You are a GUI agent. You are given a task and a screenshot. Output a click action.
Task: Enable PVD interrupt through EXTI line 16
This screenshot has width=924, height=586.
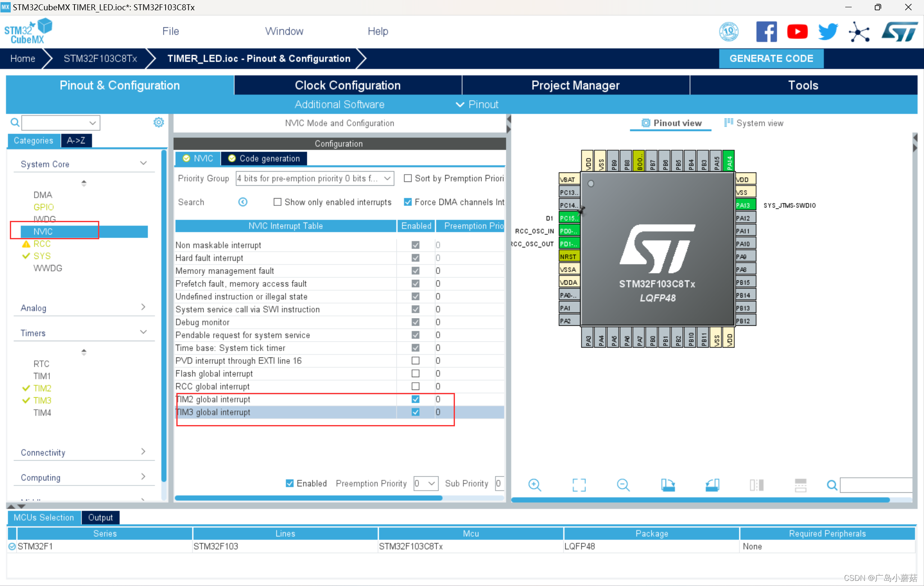(x=415, y=360)
